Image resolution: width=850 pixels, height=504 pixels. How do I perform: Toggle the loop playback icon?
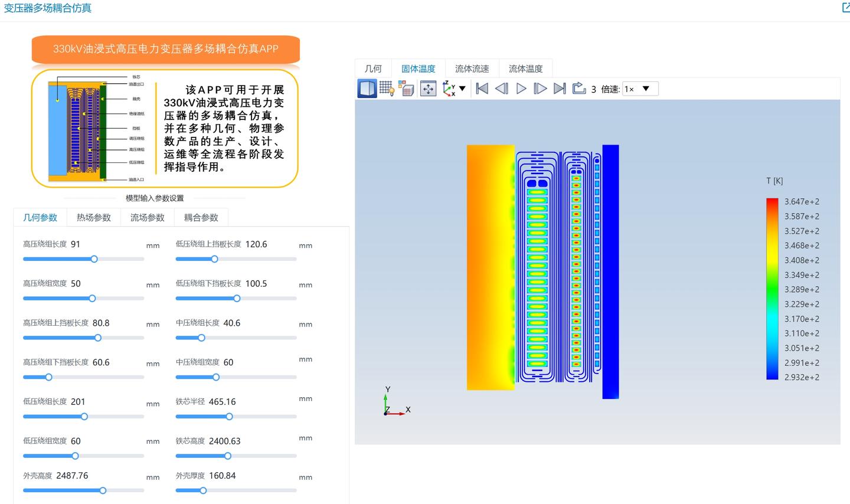(579, 89)
